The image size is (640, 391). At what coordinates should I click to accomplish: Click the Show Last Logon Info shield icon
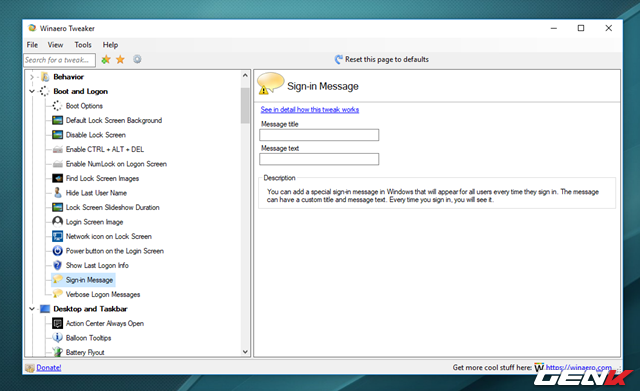click(57, 265)
